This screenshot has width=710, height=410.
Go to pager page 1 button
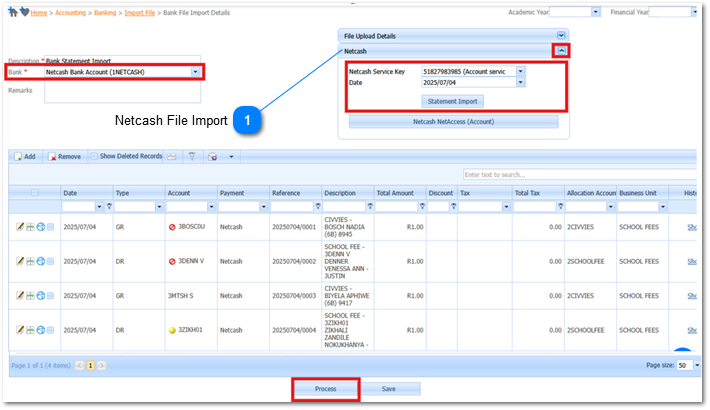click(91, 366)
